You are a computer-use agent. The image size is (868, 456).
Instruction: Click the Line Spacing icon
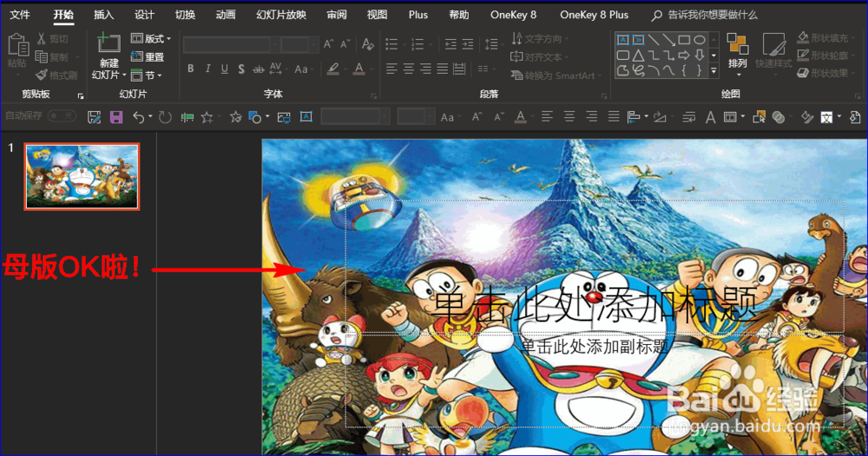tap(491, 43)
